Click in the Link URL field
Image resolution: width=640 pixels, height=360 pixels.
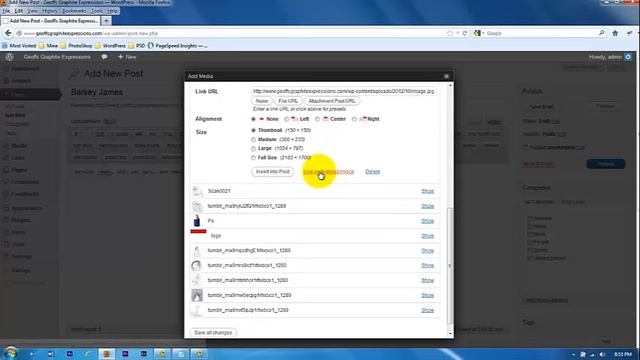[344, 91]
